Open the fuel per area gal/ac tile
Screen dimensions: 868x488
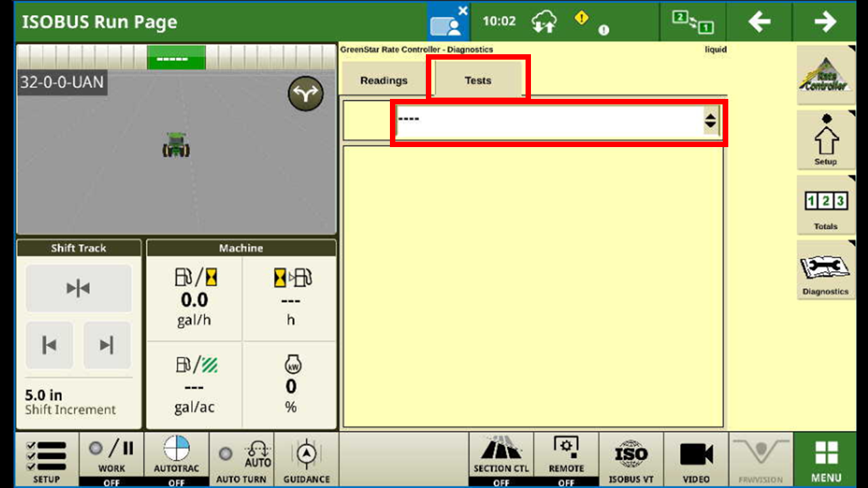pos(195,385)
